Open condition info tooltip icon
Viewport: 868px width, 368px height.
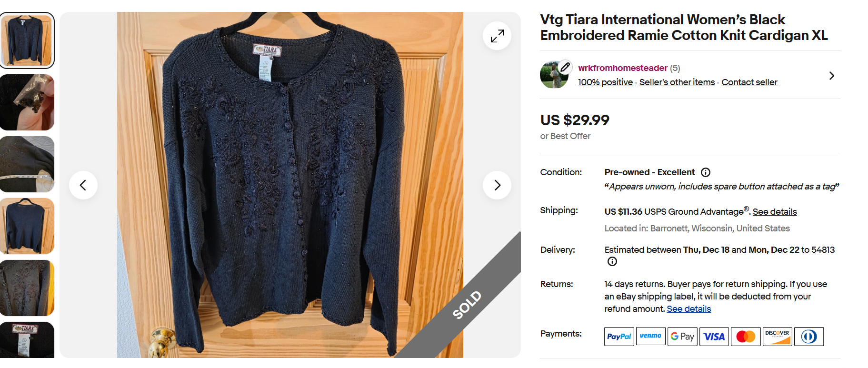(706, 172)
